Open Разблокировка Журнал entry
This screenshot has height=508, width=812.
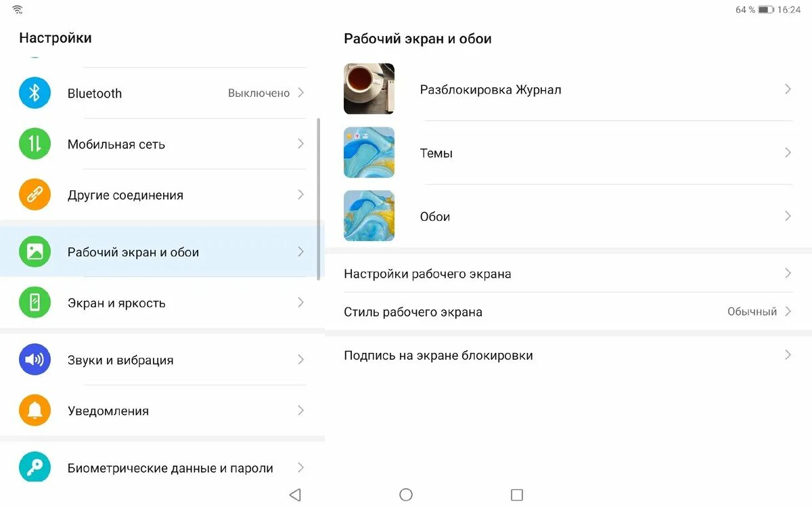coord(568,89)
